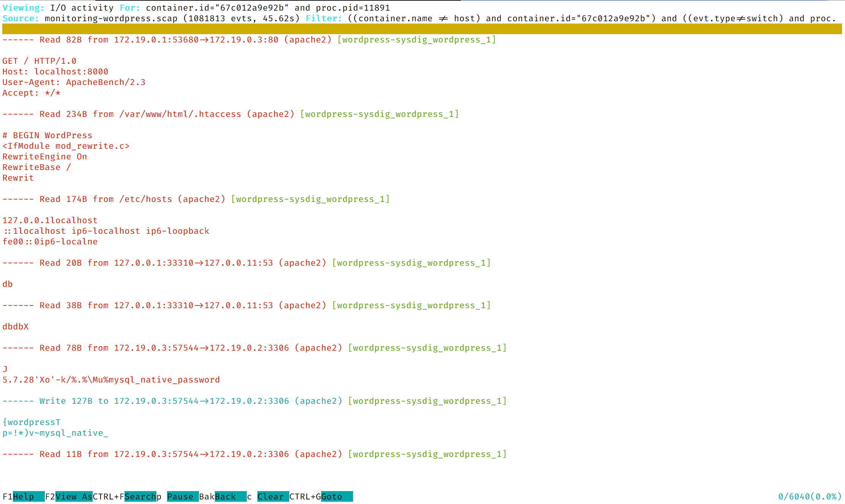Click the 'Write 127B to 172.19.0.3:57544' line
Screen dimensions: 845x504
[x=254, y=401]
